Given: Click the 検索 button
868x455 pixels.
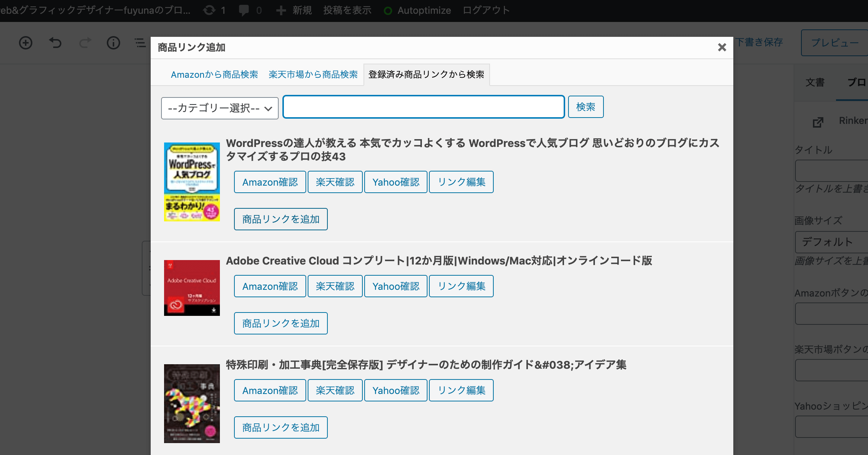Looking at the screenshot, I should click(x=586, y=107).
